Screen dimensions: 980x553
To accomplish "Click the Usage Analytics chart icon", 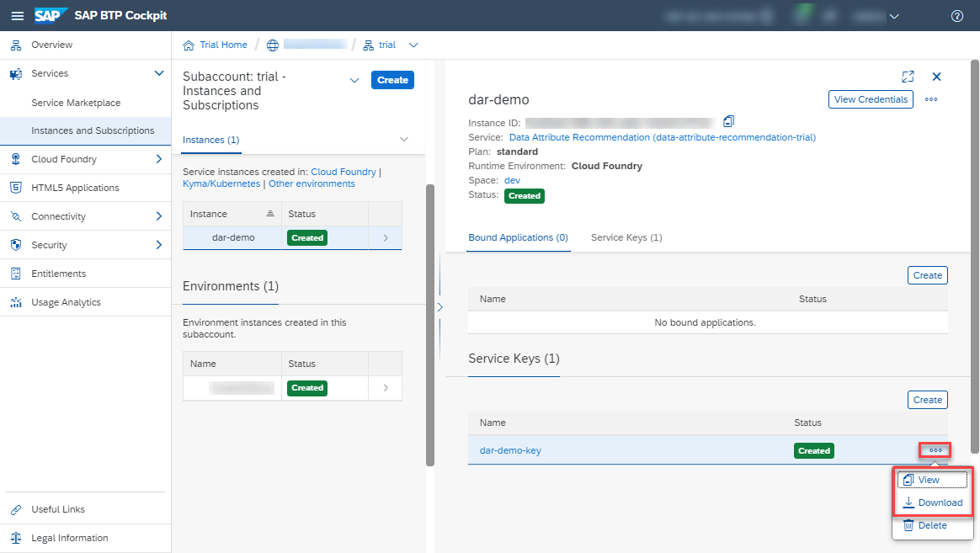I will (16, 302).
